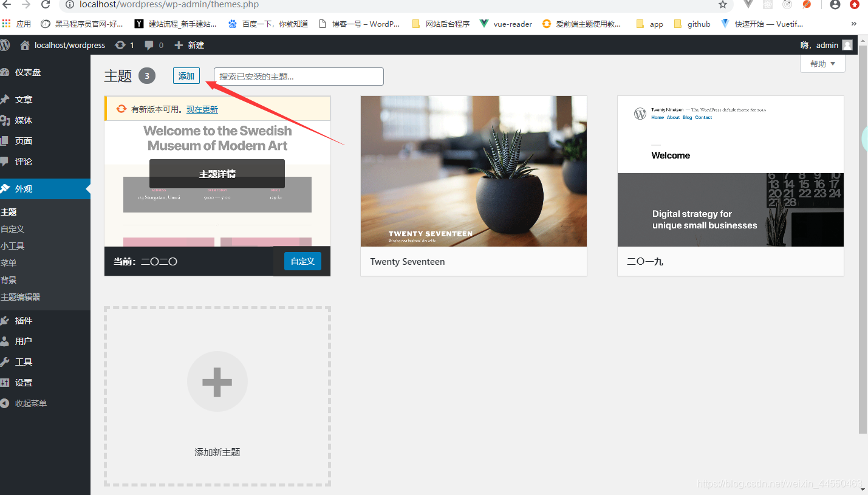Screen dimensions: 868x495
Task: Open the 小工具 widgets submenu item
Action: point(13,246)
